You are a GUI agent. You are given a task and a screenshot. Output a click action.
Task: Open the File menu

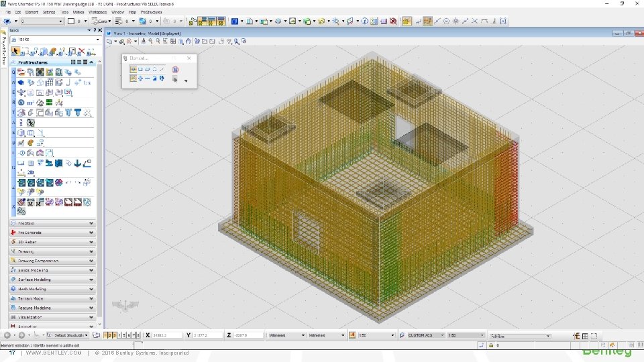point(8,12)
